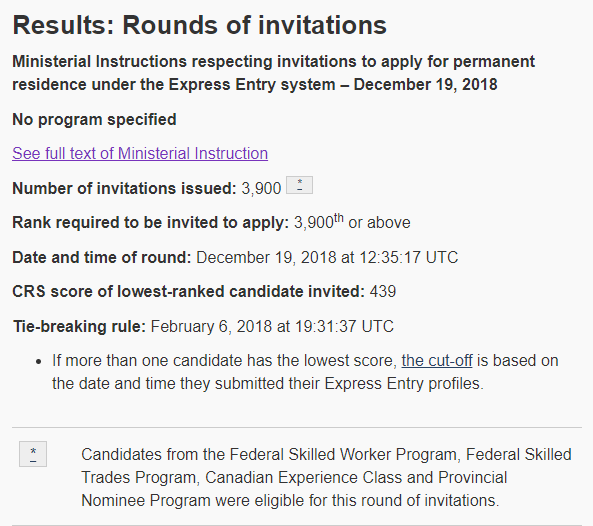The height and width of the screenshot is (526, 593).
Task: Click the Express Entry profiles bullet line
Action: point(268,383)
